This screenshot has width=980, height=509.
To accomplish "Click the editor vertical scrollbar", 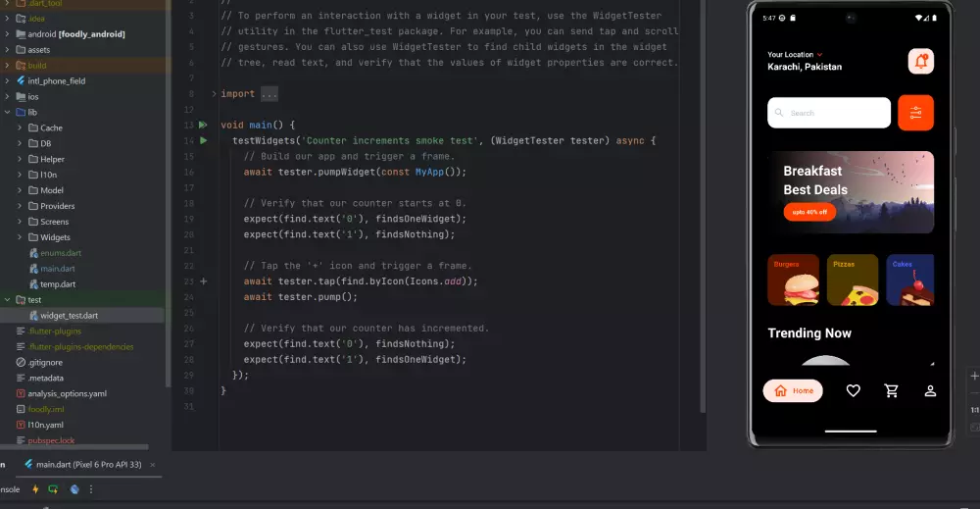I will coord(703,206).
